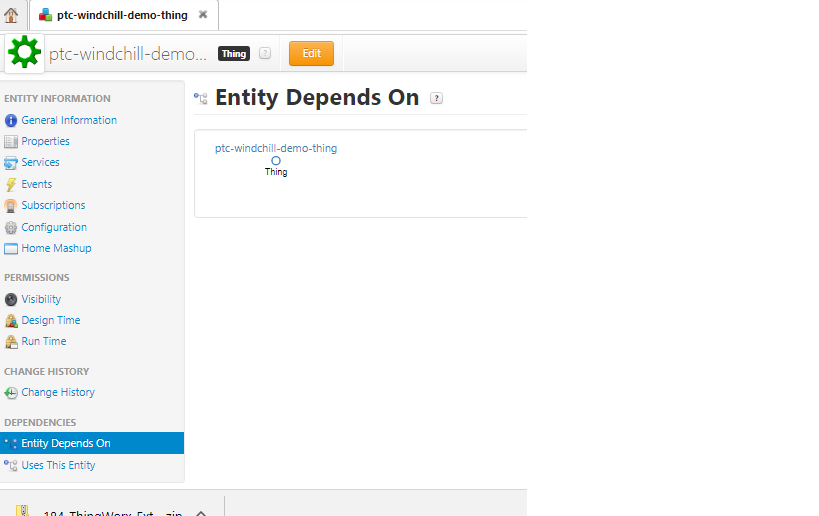819x516 pixels.
Task: Click the DEPENDENCIES section header
Action: [x=40, y=423]
